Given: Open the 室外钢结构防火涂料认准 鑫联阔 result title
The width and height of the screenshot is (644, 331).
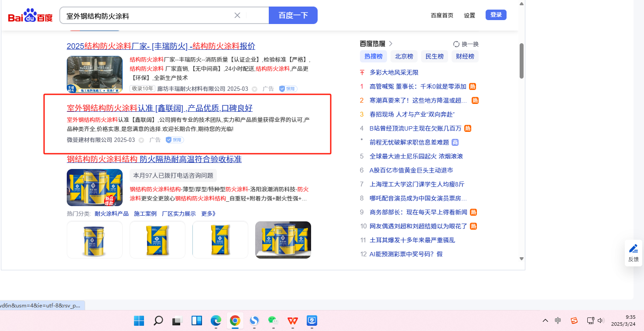Looking at the screenshot, I should [x=160, y=108].
